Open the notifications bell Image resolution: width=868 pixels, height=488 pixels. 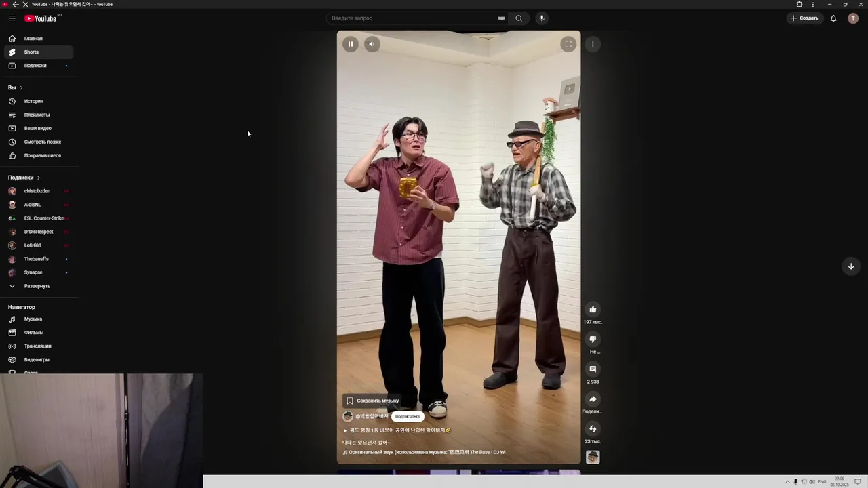[833, 18]
